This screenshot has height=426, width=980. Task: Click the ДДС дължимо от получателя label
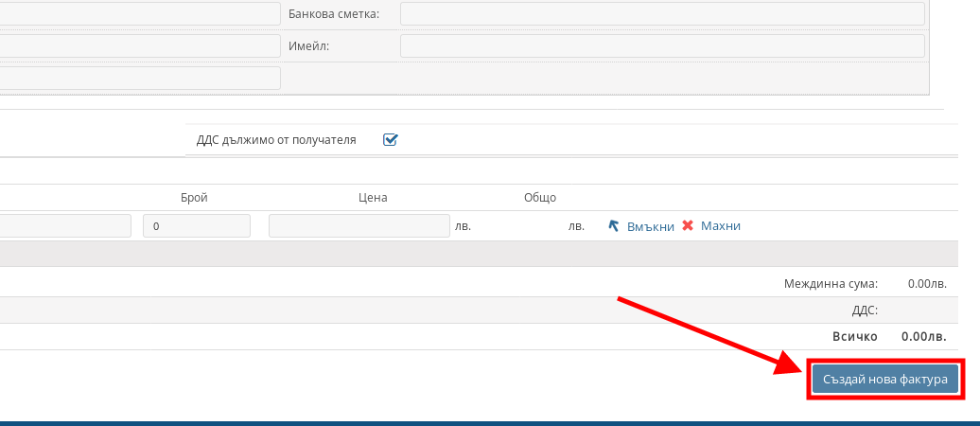276,140
